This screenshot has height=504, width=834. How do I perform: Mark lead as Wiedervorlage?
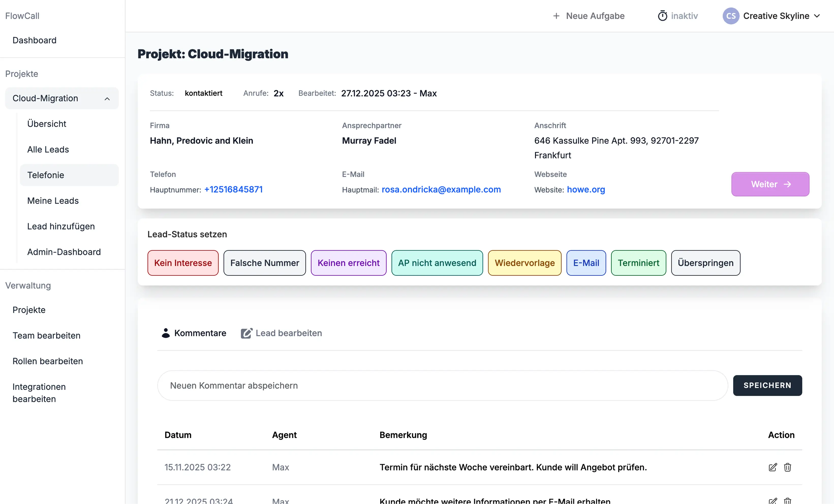(x=524, y=263)
